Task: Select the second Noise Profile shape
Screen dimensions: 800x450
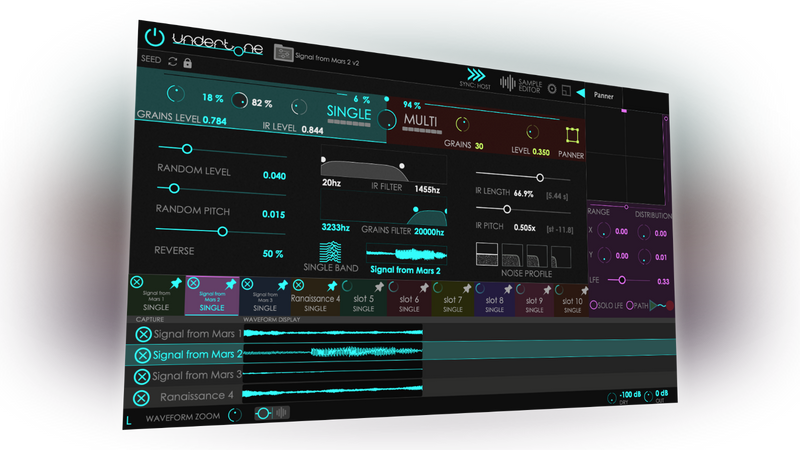Action: tap(512, 255)
